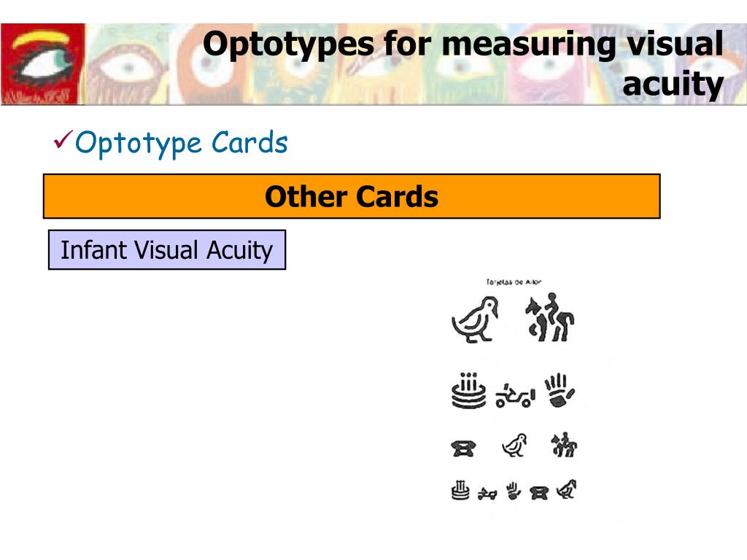Select the smallest telephone in the last row

[539, 493]
